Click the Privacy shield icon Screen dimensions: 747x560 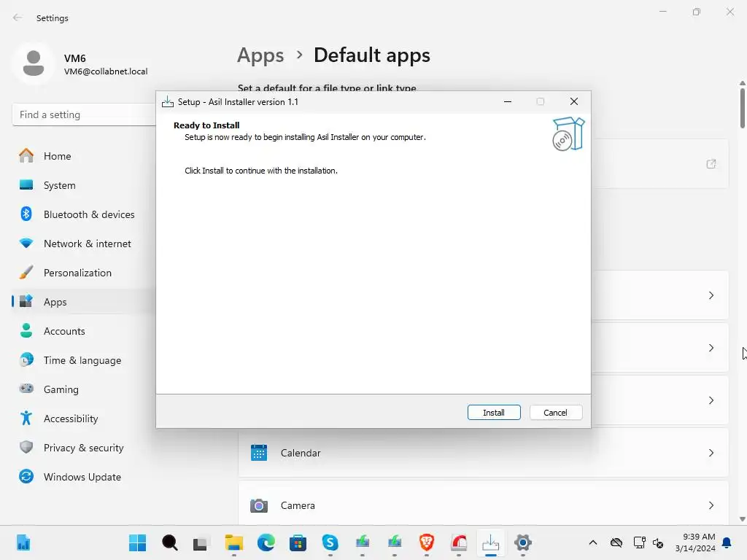click(x=26, y=447)
